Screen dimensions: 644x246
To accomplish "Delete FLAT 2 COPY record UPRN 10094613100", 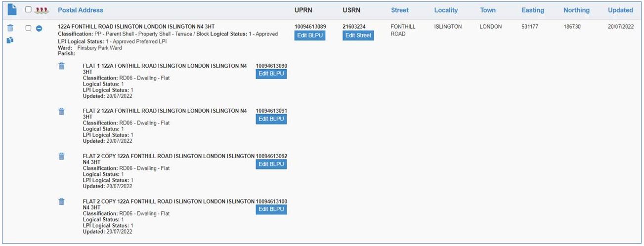I will pos(61,202).
